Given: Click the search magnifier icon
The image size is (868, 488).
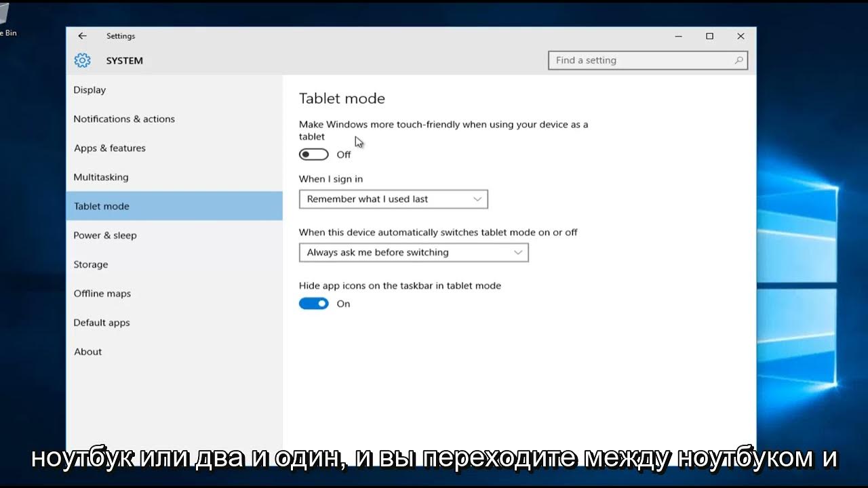Looking at the screenshot, I should pos(739,60).
